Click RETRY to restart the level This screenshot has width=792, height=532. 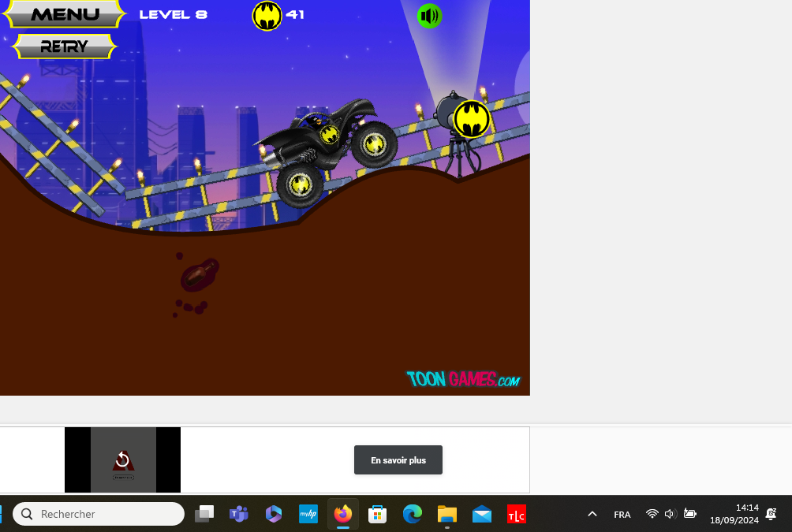pyautogui.click(x=64, y=47)
